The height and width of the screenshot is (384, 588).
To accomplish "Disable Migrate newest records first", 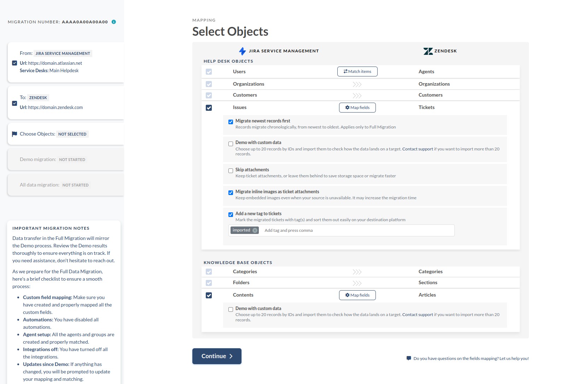I will (231, 122).
